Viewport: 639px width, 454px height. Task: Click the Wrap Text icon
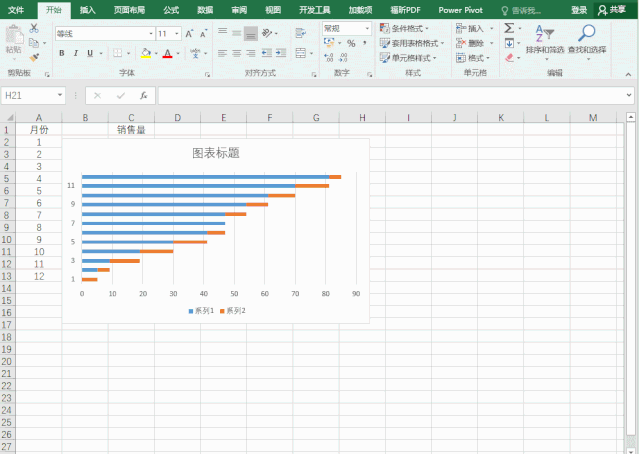(x=301, y=33)
